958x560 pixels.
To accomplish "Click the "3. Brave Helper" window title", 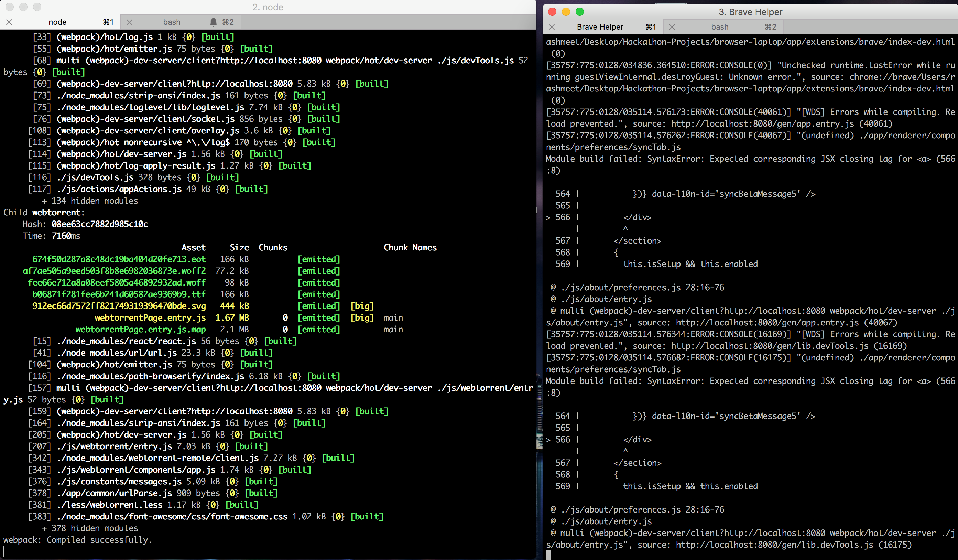I will click(750, 12).
